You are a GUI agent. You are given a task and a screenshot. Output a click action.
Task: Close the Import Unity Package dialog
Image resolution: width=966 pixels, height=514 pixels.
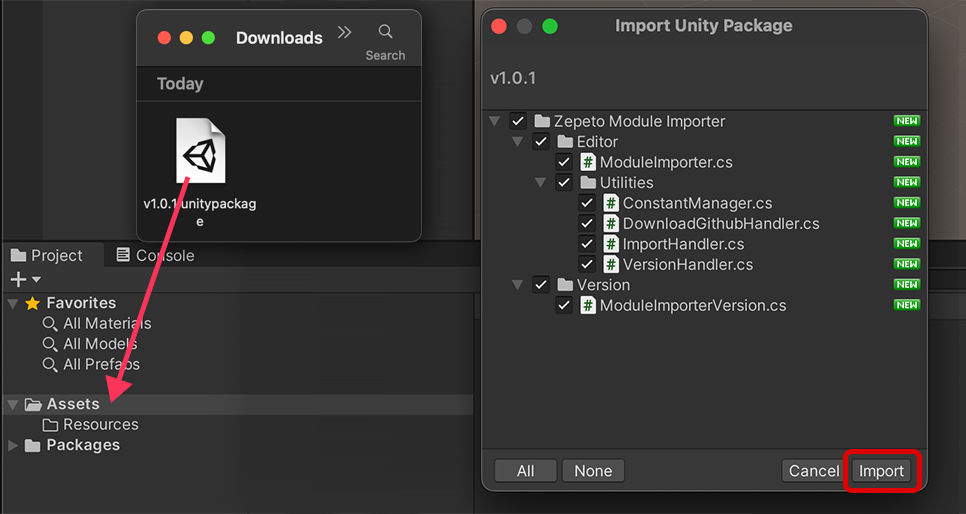click(x=498, y=26)
